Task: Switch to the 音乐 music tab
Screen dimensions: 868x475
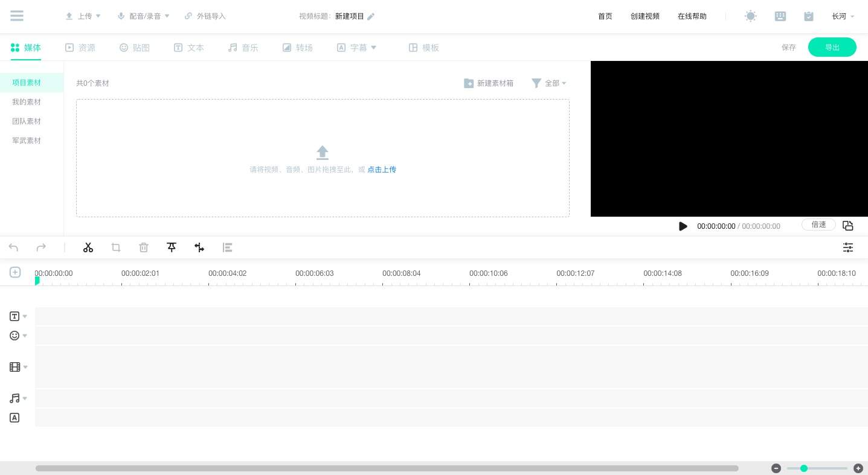Action: point(243,48)
